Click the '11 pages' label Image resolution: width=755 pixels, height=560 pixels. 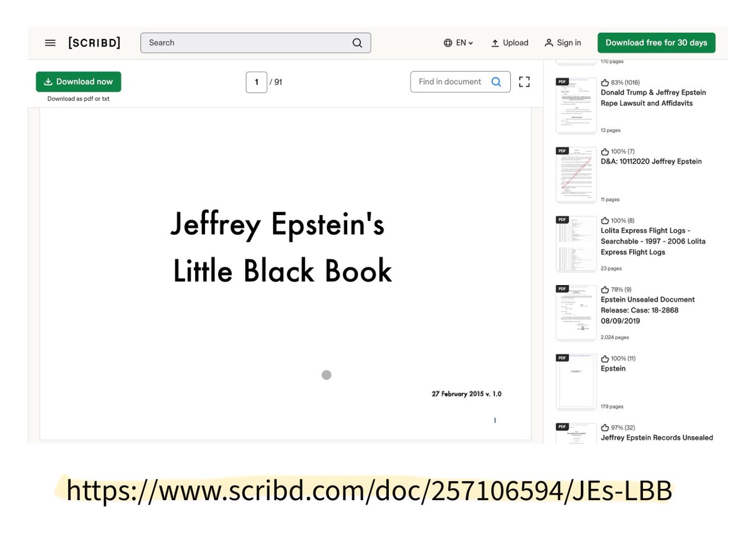(610, 199)
